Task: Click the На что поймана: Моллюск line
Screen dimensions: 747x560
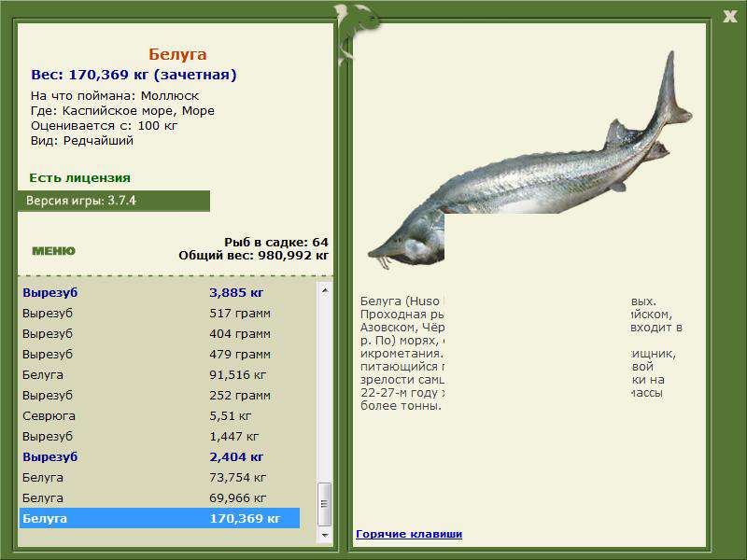Action: point(115,96)
